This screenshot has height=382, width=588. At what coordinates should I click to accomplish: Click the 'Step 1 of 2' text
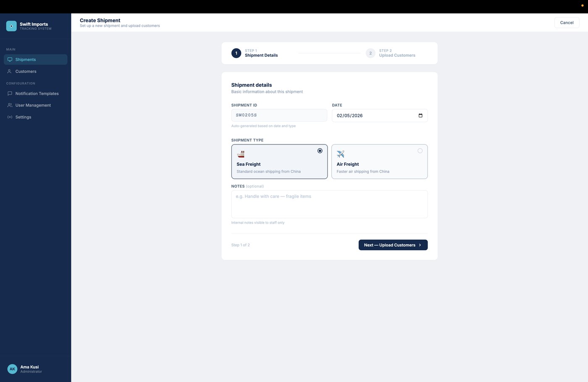(x=240, y=245)
